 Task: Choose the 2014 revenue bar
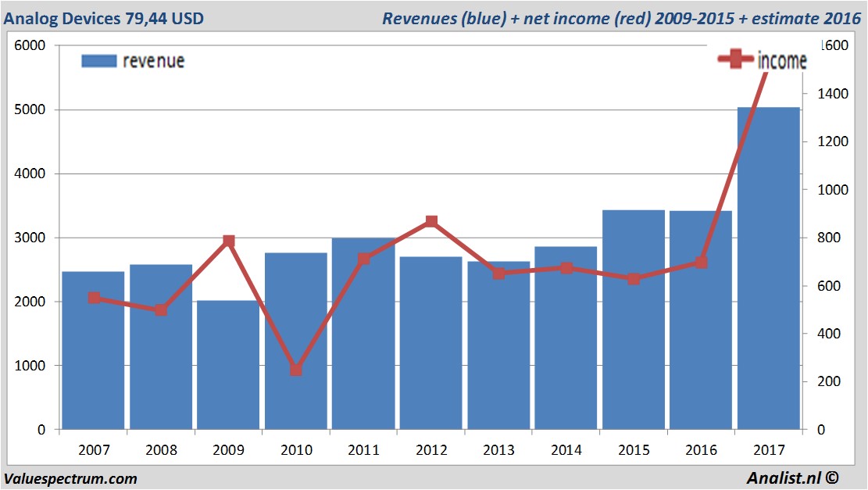coord(566,338)
